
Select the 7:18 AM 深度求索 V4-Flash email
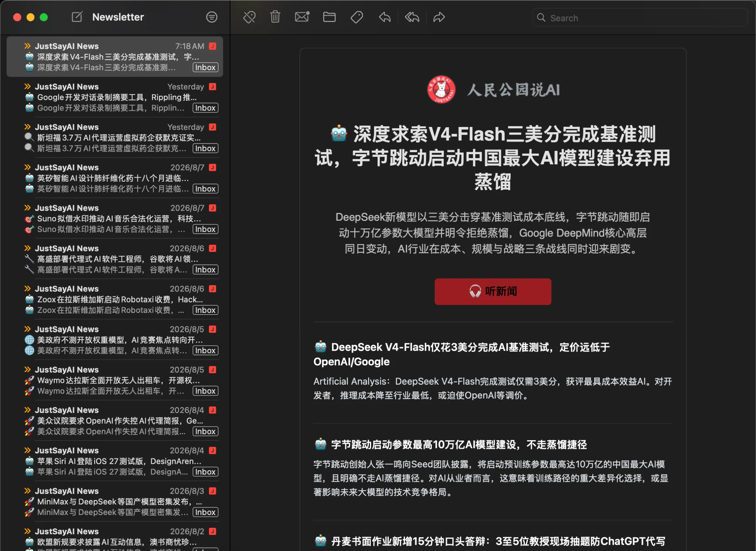pos(115,57)
